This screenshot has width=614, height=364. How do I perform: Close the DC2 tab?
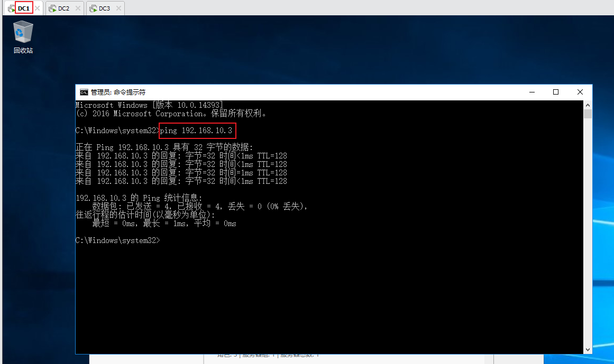[78, 8]
